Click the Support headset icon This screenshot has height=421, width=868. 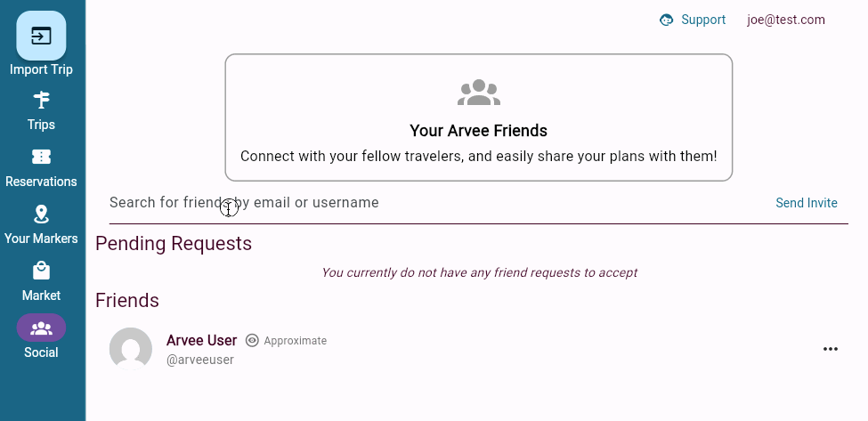point(666,20)
